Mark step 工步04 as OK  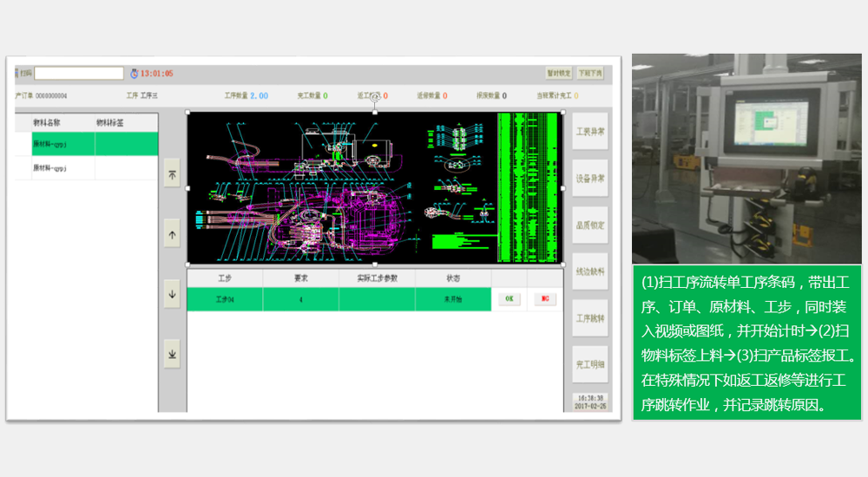click(x=510, y=299)
